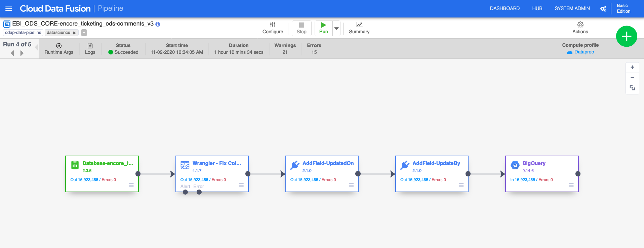
Task: Click the system settings gears icon
Action: tap(603, 9)
